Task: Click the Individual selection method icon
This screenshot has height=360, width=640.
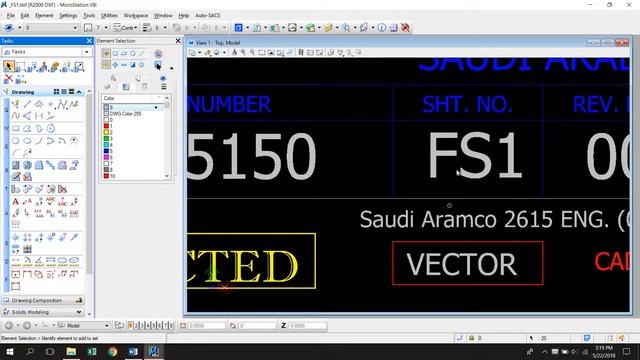Action: [106, 53]
